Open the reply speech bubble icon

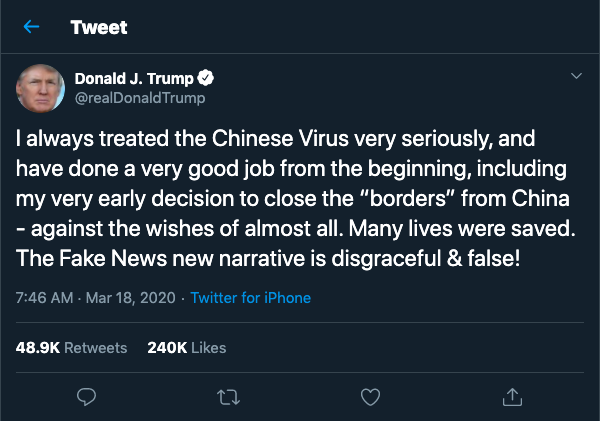click(x=86, y=397)
